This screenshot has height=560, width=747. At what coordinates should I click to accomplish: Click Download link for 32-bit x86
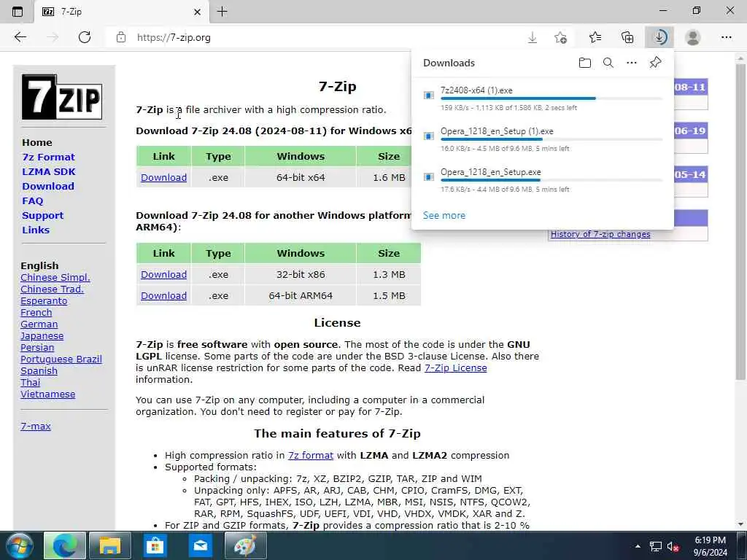(163, 275)
